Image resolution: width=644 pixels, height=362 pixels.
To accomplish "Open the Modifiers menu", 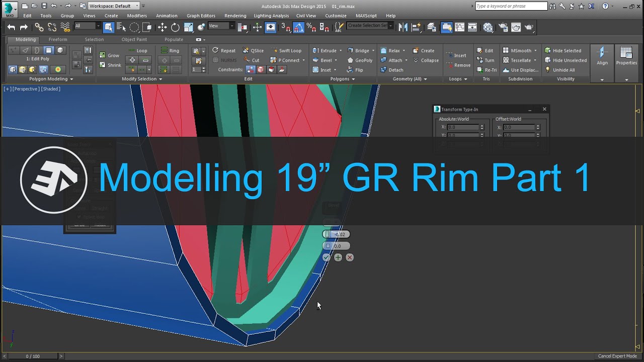I will [137, 16].
